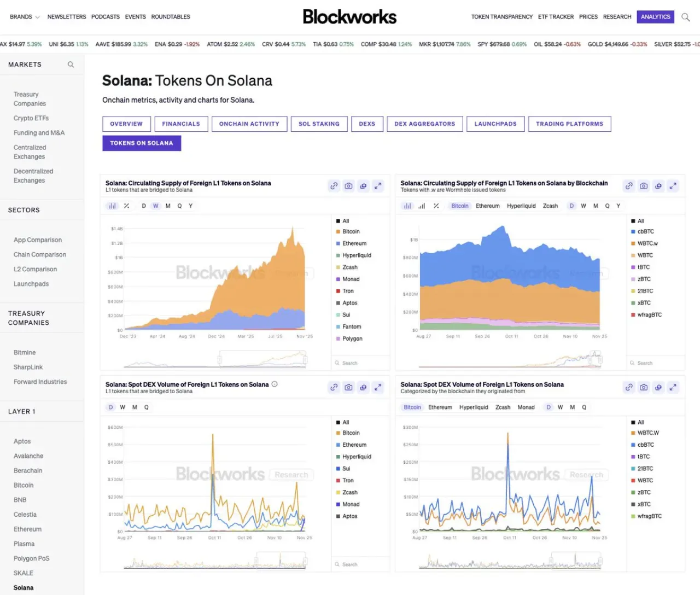Percent icon on Circulating Supply by Blockchain chart

(436, 206)
